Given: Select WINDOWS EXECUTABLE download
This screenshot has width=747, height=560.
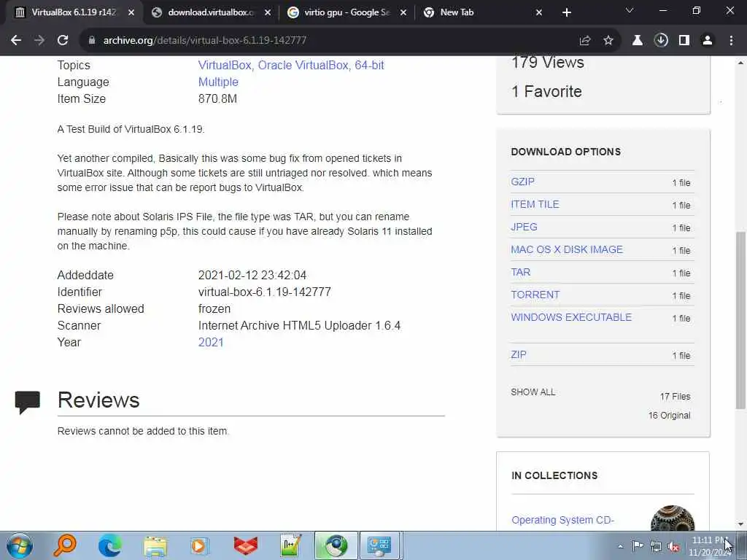Looking at the screenshot, I should 571,317.
